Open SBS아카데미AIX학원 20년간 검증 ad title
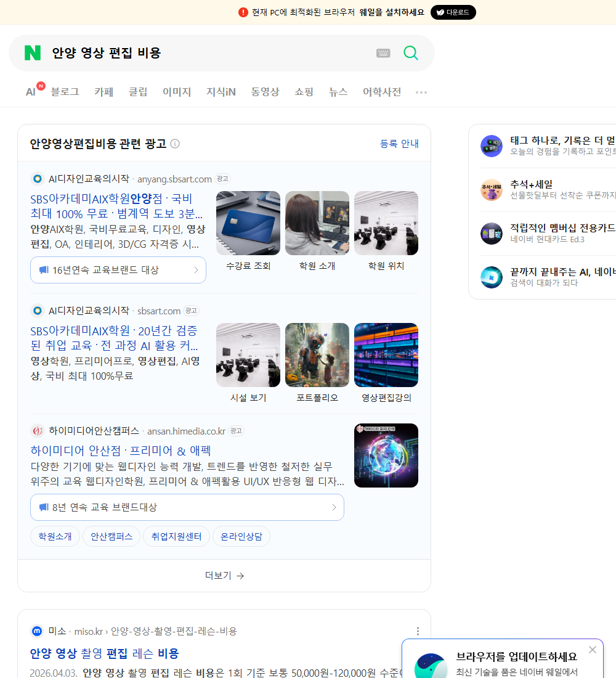The height and width of the screenshot is (678, 616). click(115, 338)
